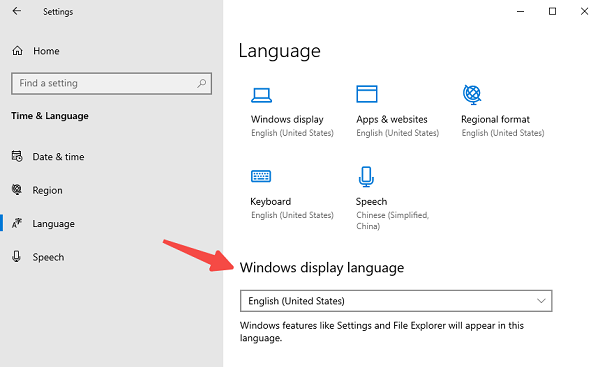Viewport: 600px width, 367px height.
Task: Click the Language sidebar icon
Action: tap(17, 223)
